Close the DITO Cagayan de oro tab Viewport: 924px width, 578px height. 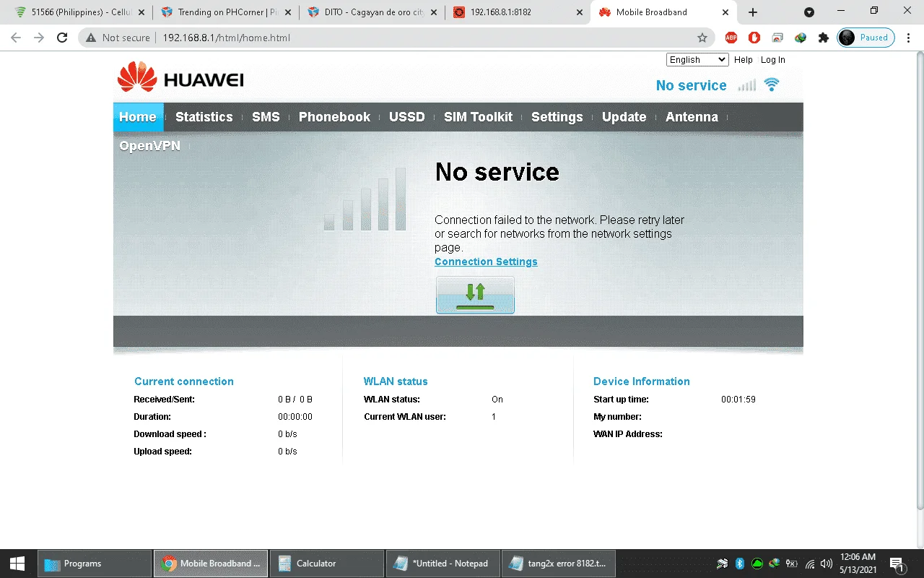(435, 12)
